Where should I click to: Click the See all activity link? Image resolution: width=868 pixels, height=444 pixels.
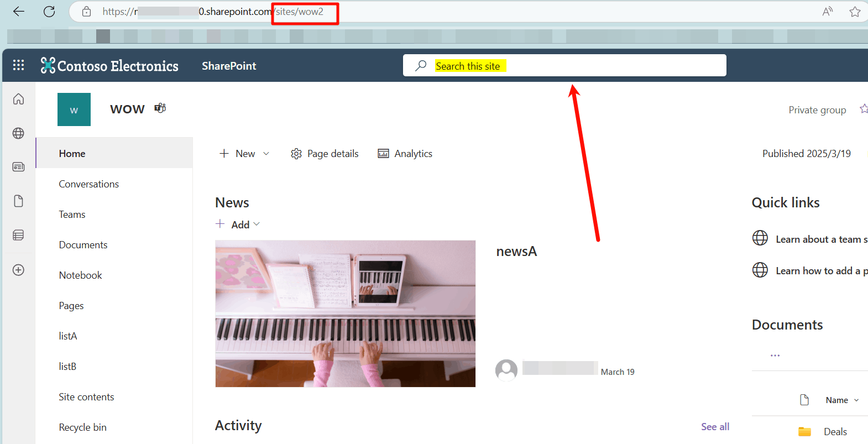[x=715, y=427]
